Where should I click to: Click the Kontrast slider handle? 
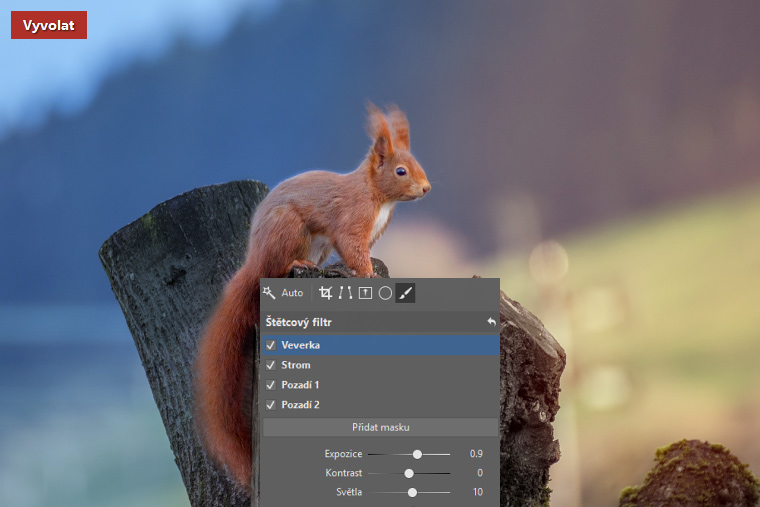pyautogui.click(x=409, y=473)
